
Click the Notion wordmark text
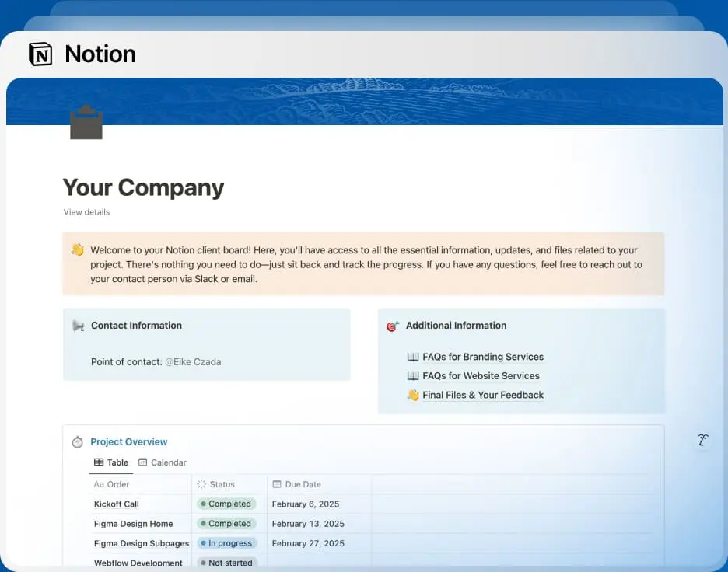click(100, 54)
